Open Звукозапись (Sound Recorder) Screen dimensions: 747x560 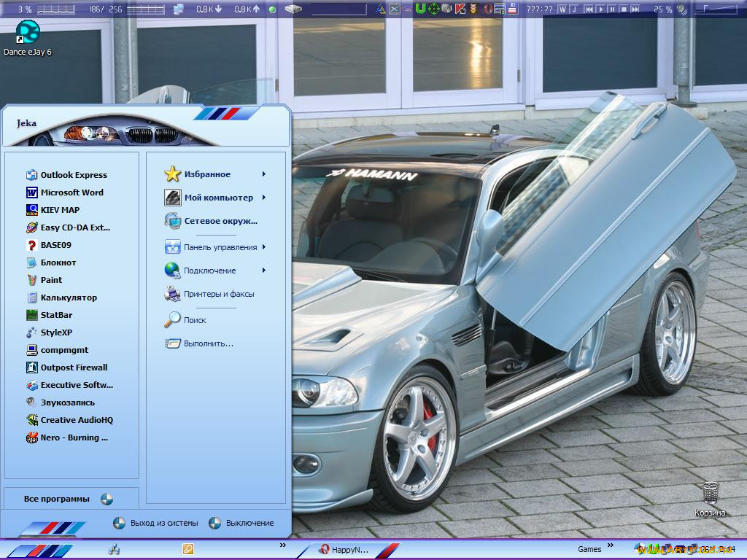tap(61, 402)
